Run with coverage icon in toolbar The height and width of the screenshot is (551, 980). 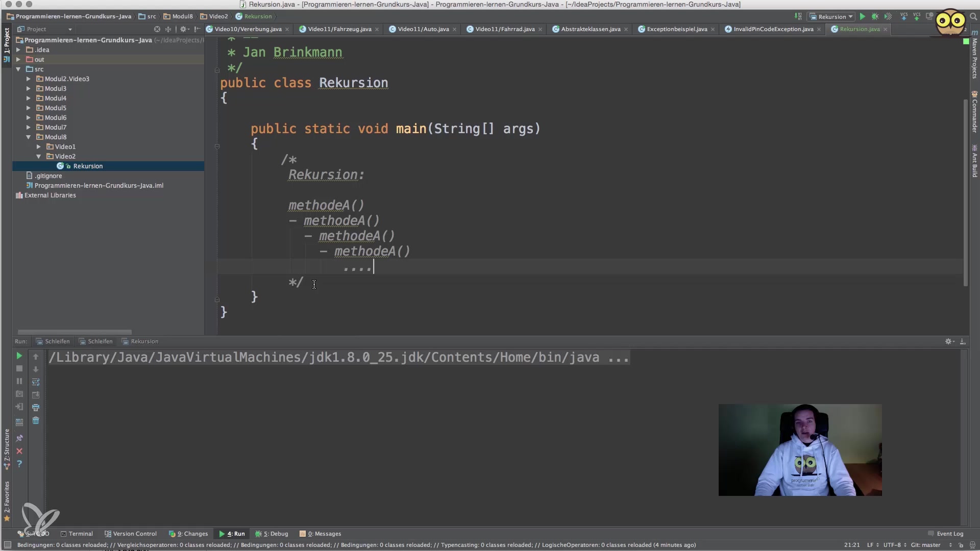tap(888, 17)
